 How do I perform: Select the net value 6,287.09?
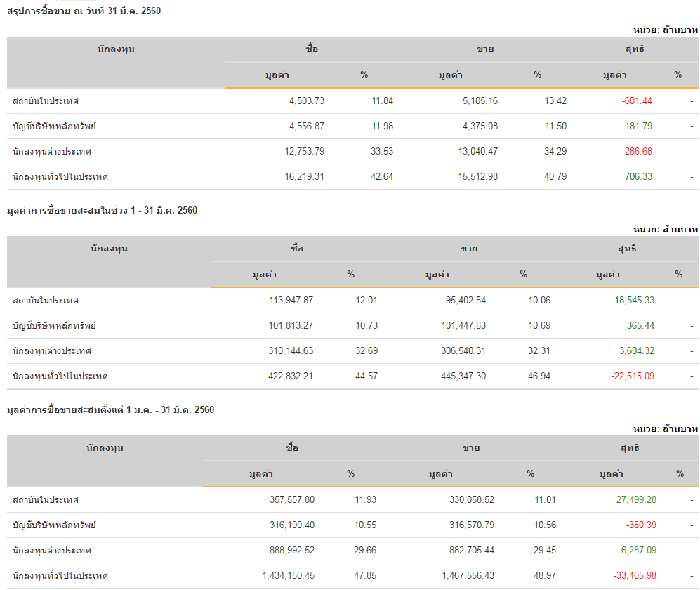638,550
